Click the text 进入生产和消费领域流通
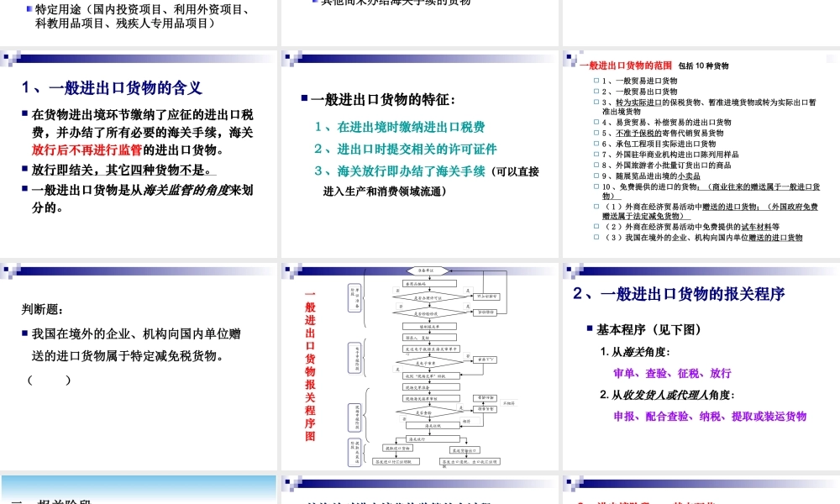 tap(382, 192)
